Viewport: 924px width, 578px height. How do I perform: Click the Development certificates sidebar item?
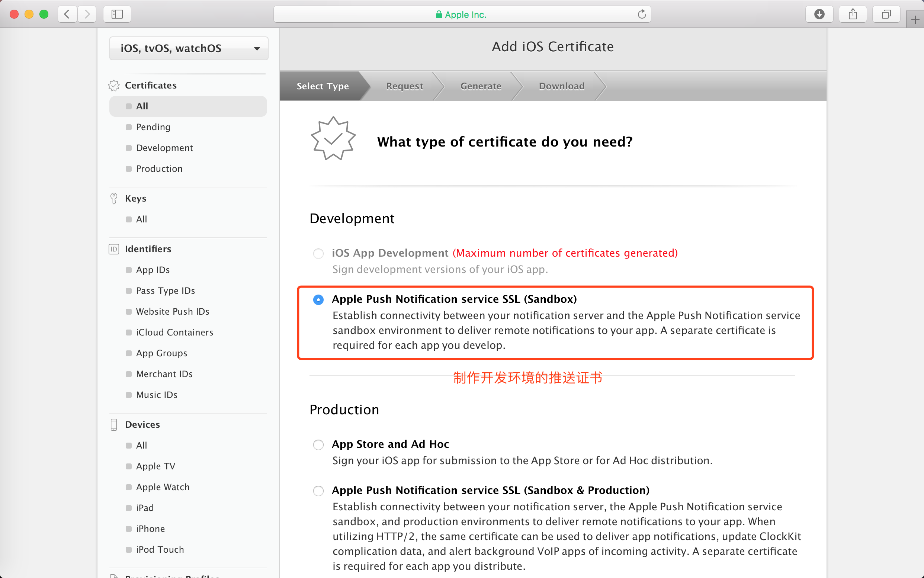(x=165, y=147)
